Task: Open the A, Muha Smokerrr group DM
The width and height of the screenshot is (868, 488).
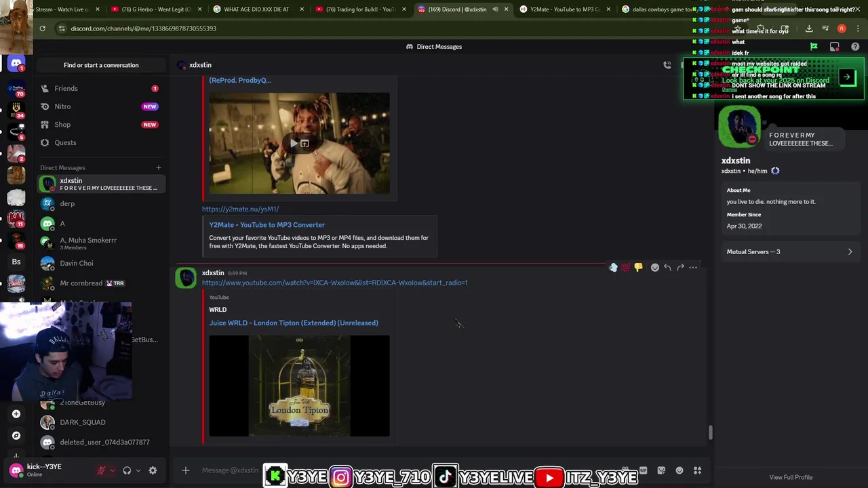Action: [x=101, y=243]
